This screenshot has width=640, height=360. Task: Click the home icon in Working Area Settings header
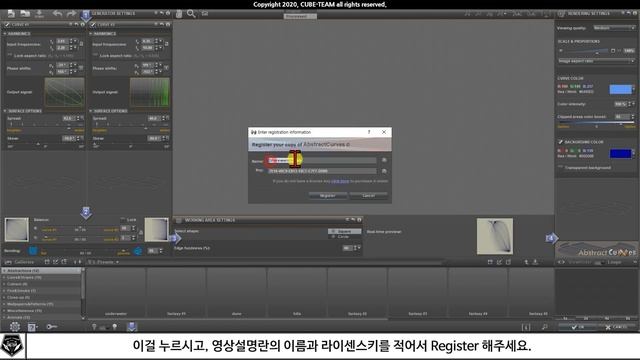click(x=359, y=220)
